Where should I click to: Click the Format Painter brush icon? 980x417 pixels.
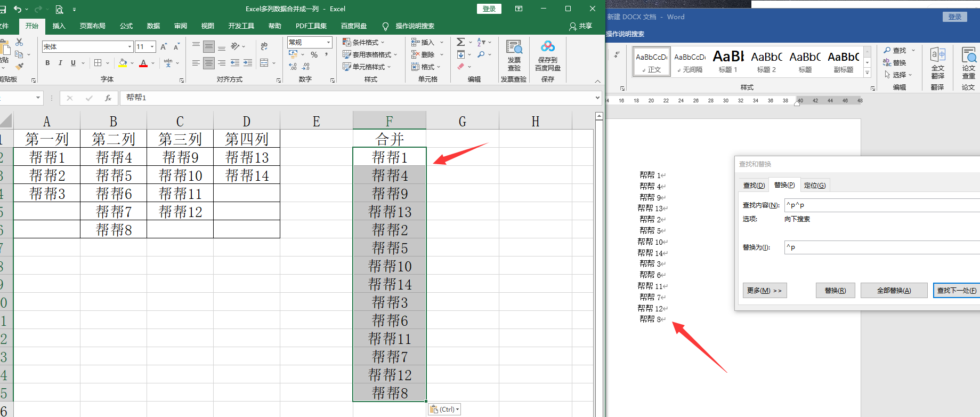click(x=20, y=67)
